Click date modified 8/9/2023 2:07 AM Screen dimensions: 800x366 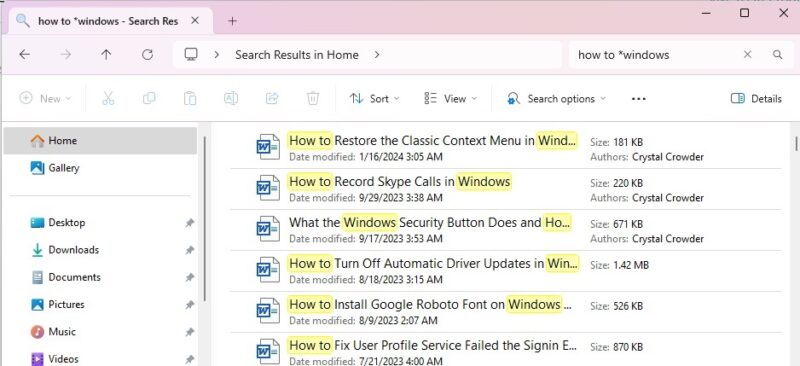(363, 321)
